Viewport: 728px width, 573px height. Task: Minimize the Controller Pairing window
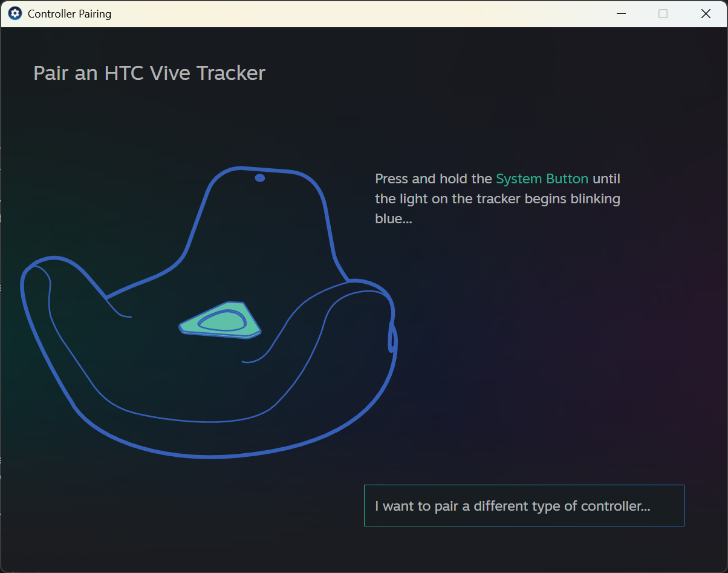[620, 13]
